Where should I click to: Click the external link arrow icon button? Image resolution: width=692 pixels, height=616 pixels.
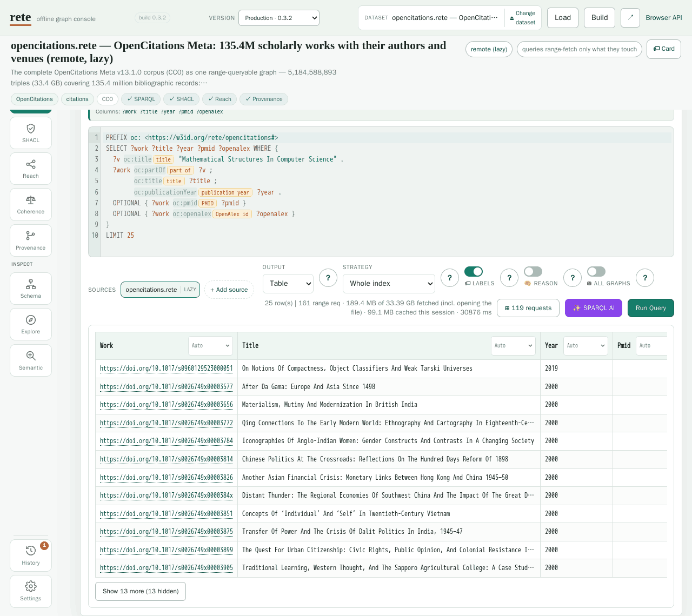630,18
